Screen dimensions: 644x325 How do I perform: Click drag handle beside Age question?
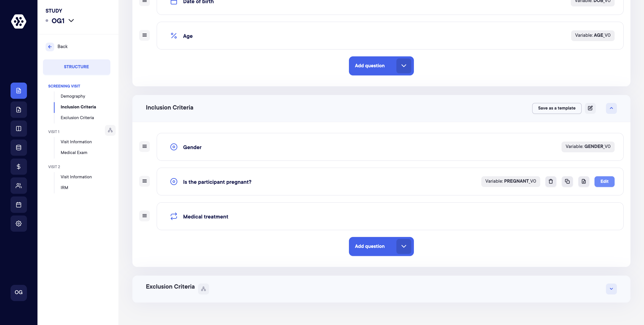click(x=144, y=35)
